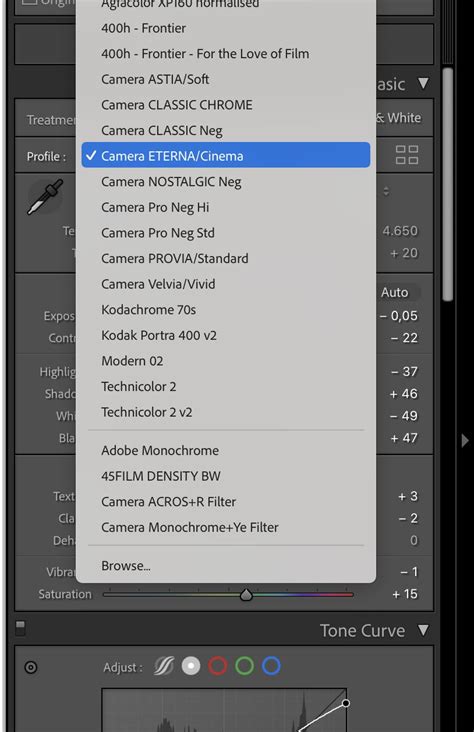Click the Saturation slider handle
This screenshot has width=474, height=732.
click(246, 595)
